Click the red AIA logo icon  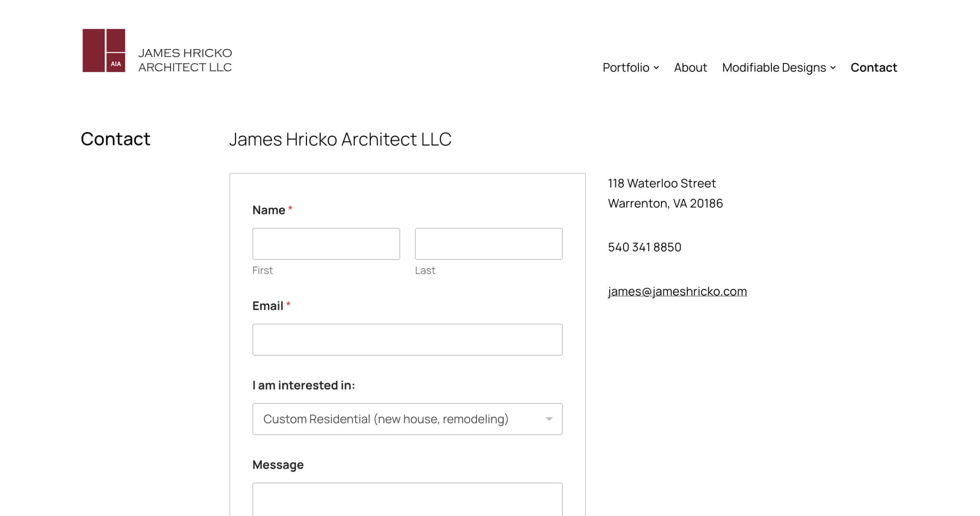[104, 50]
